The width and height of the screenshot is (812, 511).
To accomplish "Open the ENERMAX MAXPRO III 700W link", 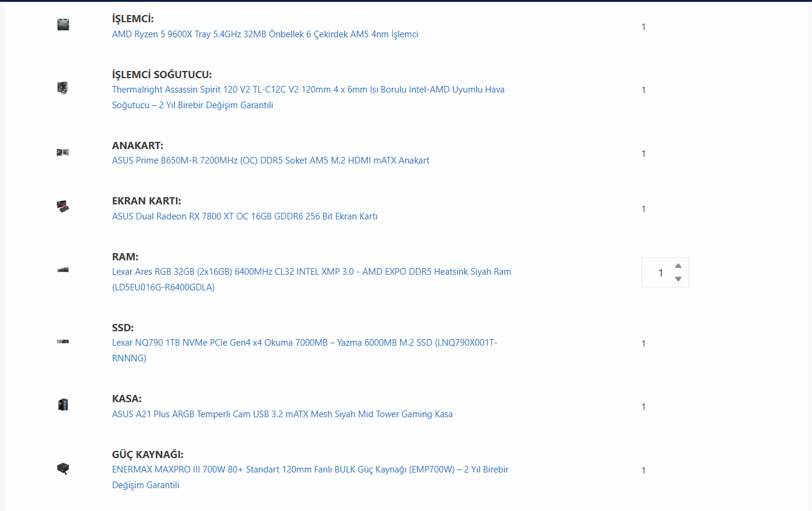I will (x=310, y=477).
